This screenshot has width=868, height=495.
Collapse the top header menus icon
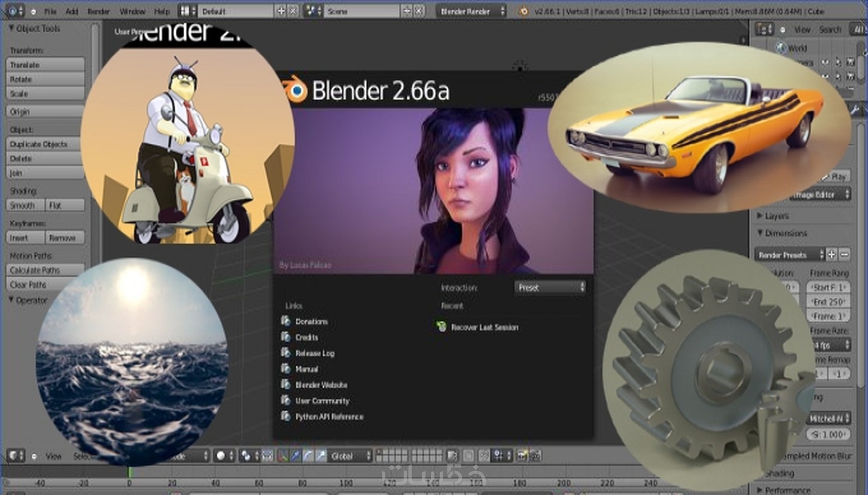[x=34, y=11]
